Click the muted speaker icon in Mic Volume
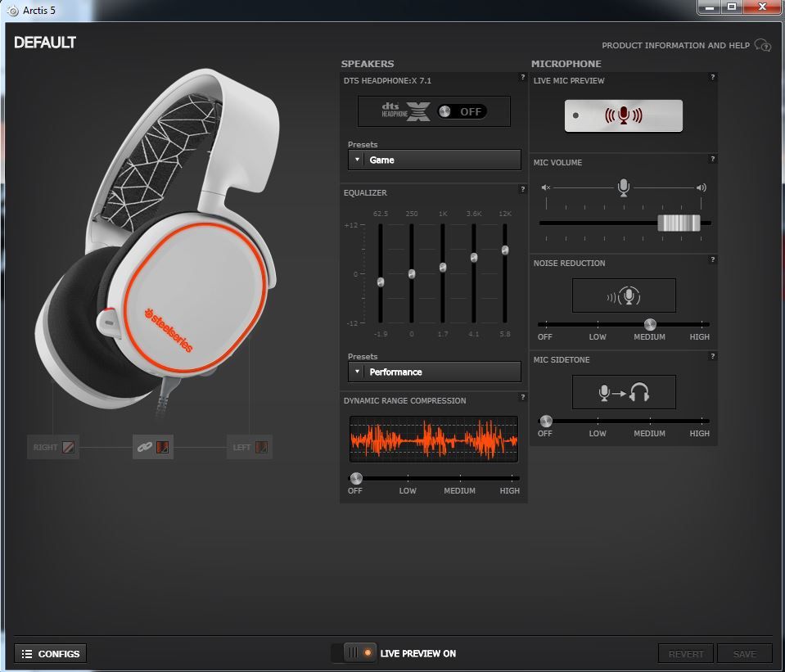This screenshot has width=785, height=672. (546, 187)
